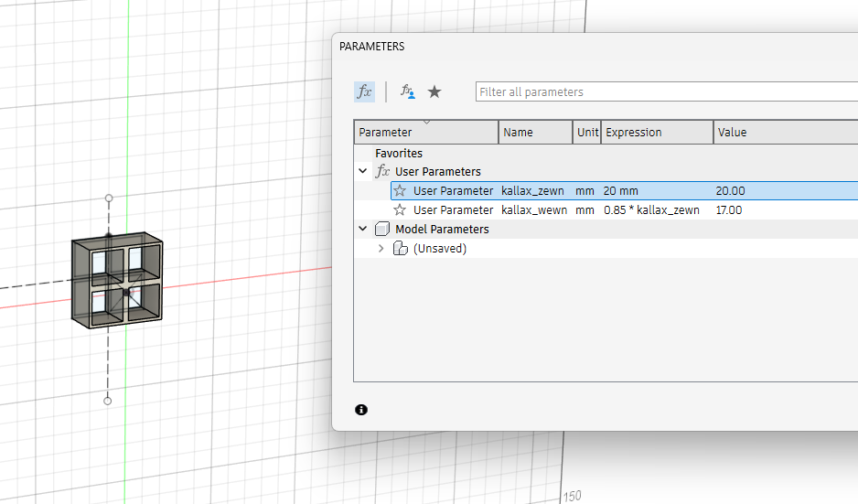Show only favorite parameters with star icon
This screenshot has height=504, width=858.
coord(434,91)
